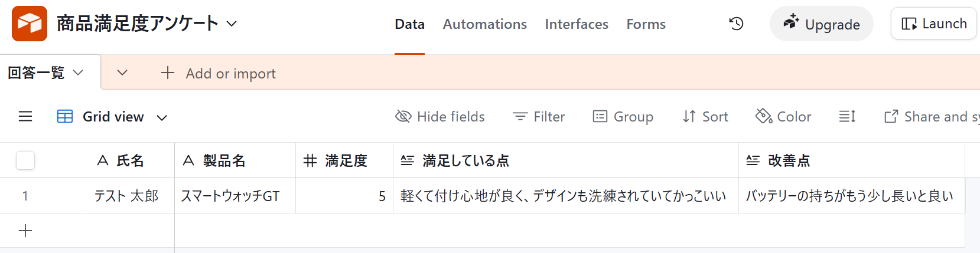Image resolution: width=980 pixels, height=253 pixels.
Task: Switch to the Automations tab
Action: [x=484, y=24]
